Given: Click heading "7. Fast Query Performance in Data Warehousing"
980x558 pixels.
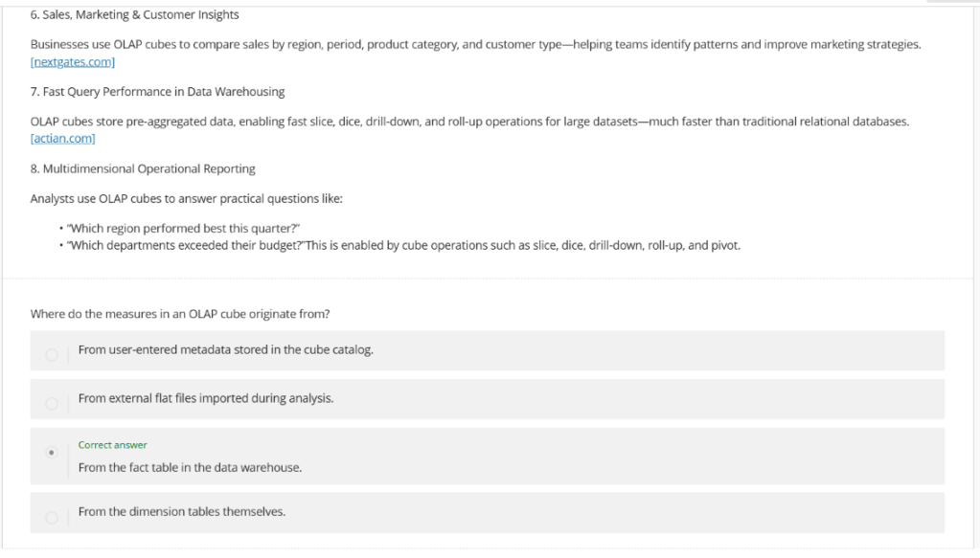Looking at the screenshot, I should click(x=157, y=92).
